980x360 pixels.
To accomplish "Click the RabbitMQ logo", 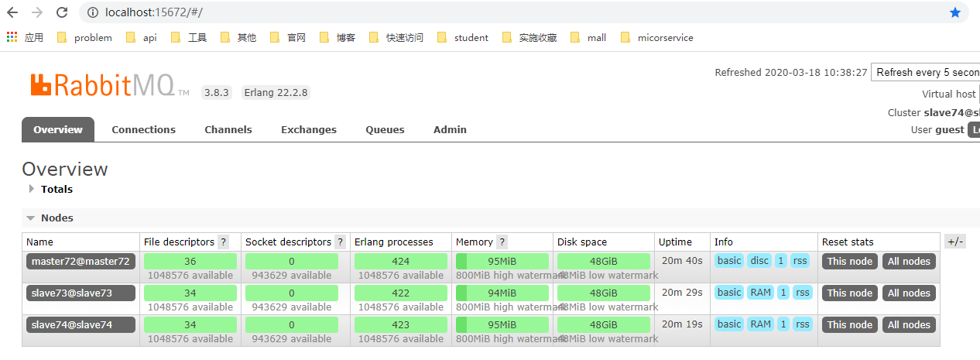I will pos(108,84).
